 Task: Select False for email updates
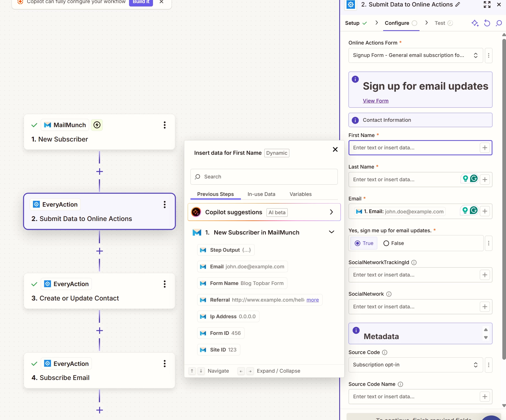[394, 243]
